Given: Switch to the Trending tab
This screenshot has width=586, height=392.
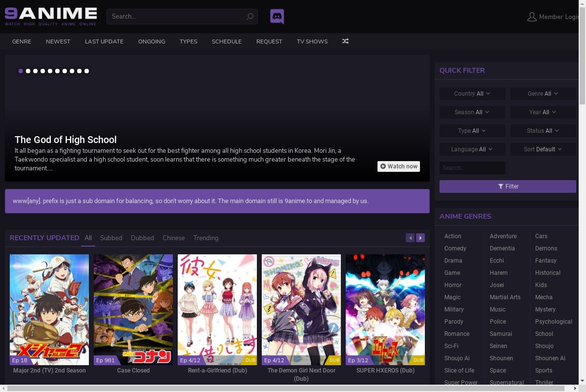Looking at the screenshot, I should click(206, 238).
